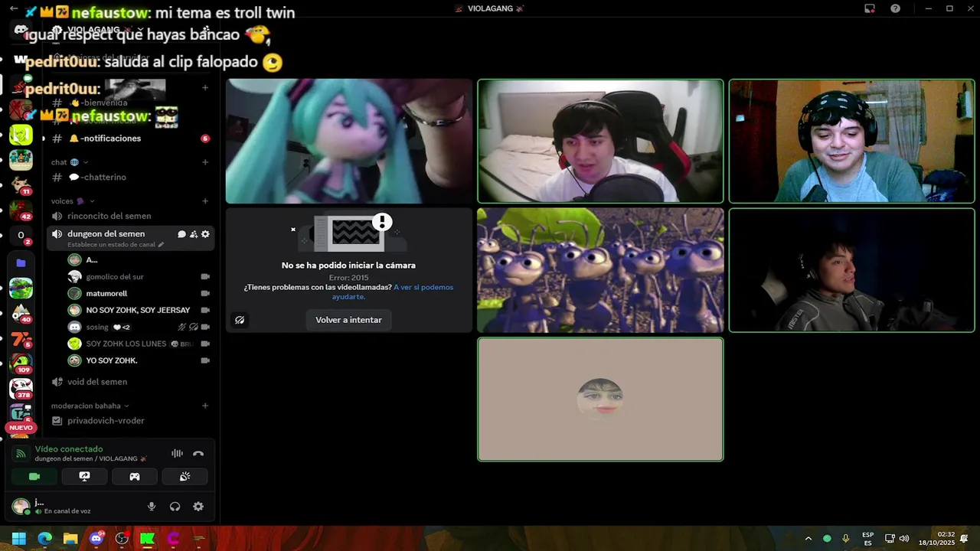Add channel to chat category
980x551 pixels.
click(x=205, y=162)
